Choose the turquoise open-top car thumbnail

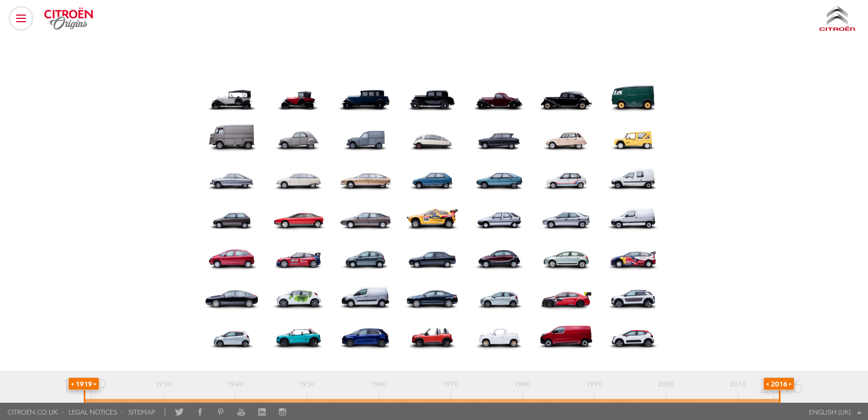[x=298, y=338]
